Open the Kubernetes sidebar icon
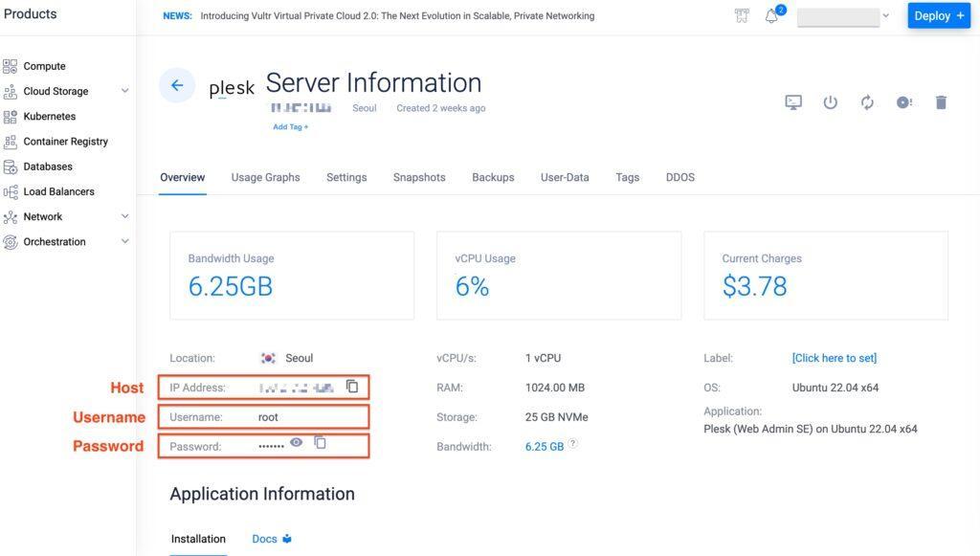980x556 pixels. click(10, 116)
